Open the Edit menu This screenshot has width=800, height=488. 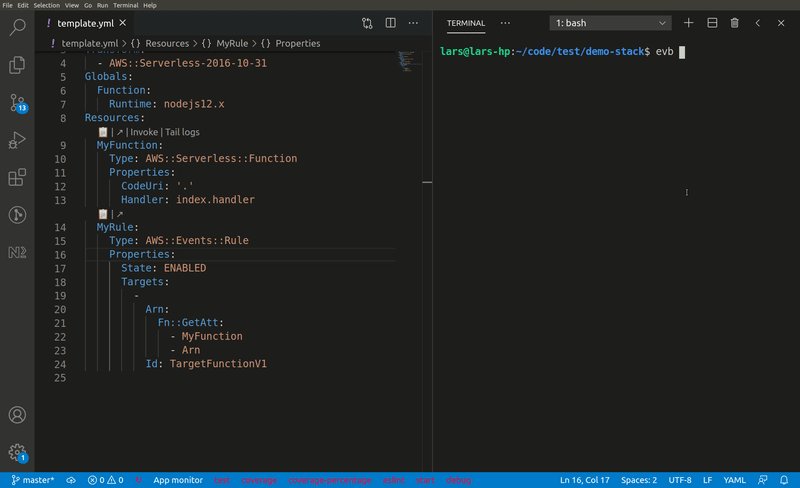click(x=23, y=5)
